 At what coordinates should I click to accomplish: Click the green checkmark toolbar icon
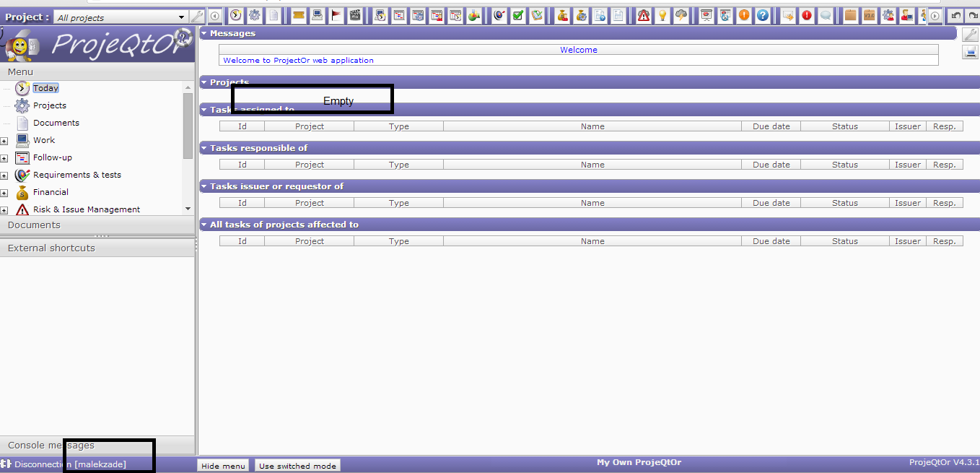coord(518,15)
